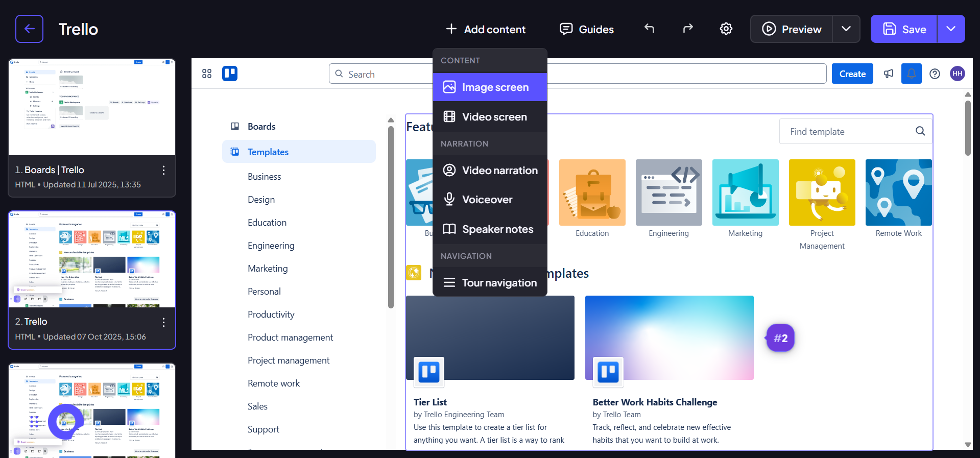
Task: Open the megaphone announcements icon
Action: (889, 74)
